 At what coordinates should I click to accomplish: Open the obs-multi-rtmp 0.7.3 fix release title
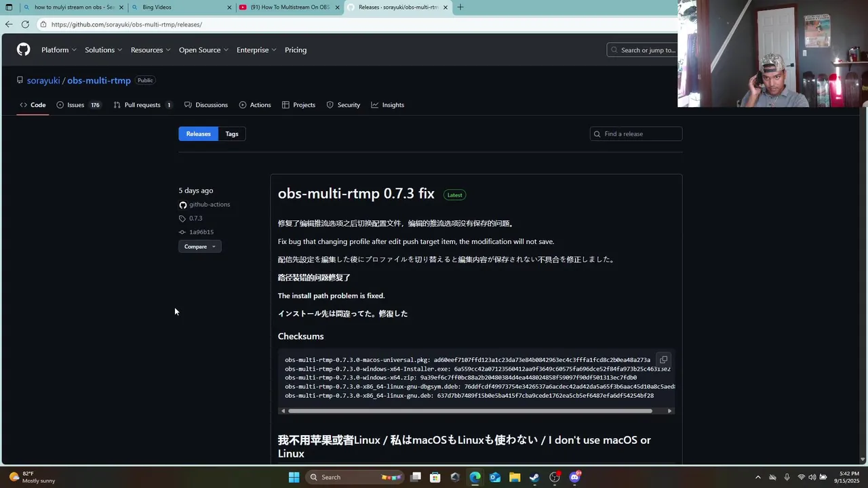356,194
